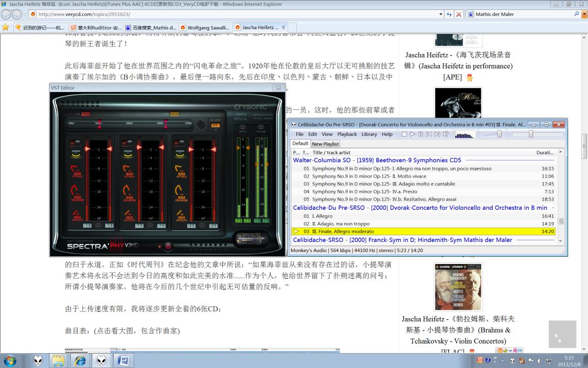Viewport: 588px width, 368px height.
Task: Toggle the third band's OFF switch
Action: [x=179, y=143]
